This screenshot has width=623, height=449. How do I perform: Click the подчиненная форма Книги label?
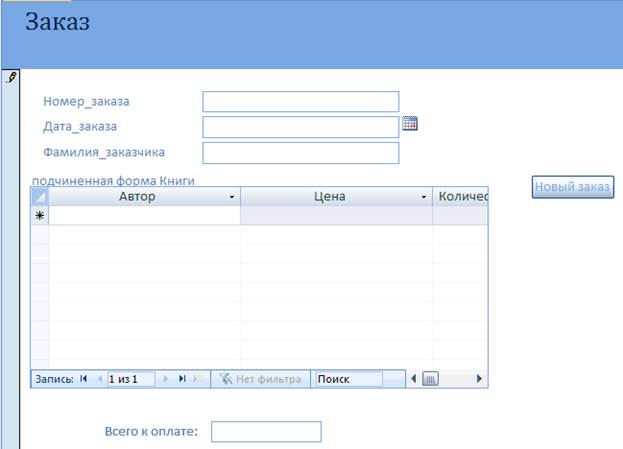click(x=113, y=181)
